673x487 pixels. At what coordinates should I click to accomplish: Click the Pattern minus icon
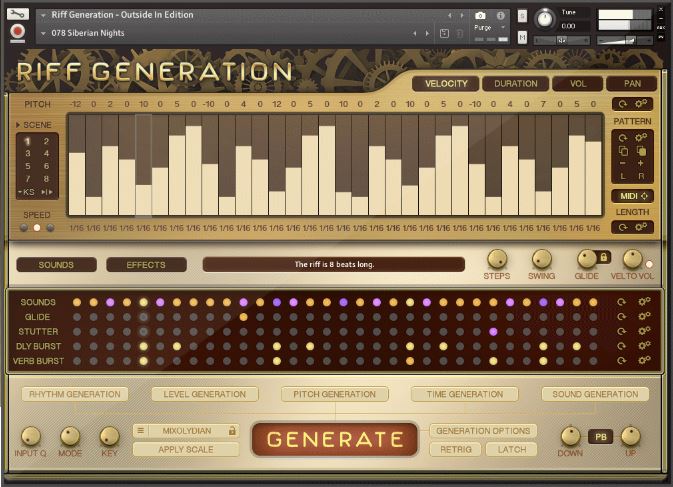623,163
